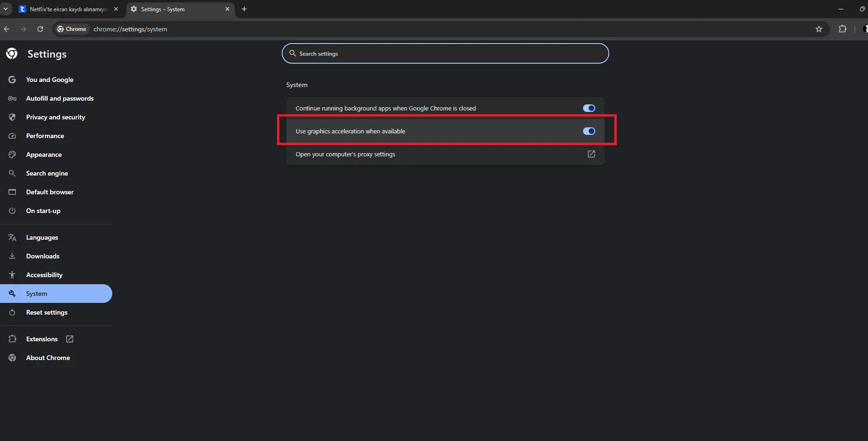This screenshot has height=441, width=868.
Task: Click the Chrome logo beside Settings title
Action: tap(12, 54)
